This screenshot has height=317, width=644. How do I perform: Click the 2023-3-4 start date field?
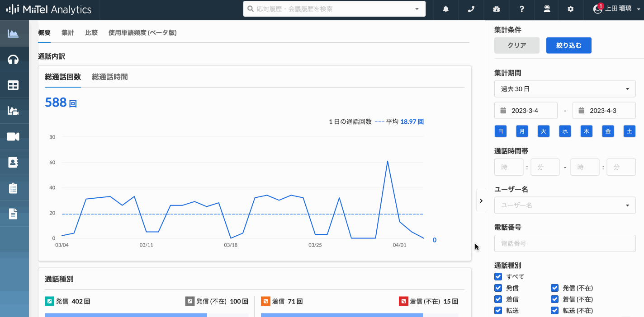(x=526, y=111)
